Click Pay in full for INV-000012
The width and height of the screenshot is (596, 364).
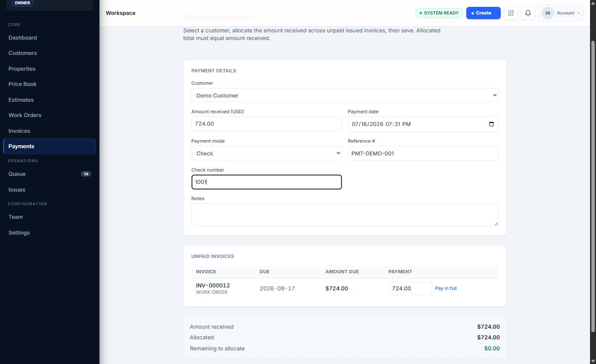(446, 288)
